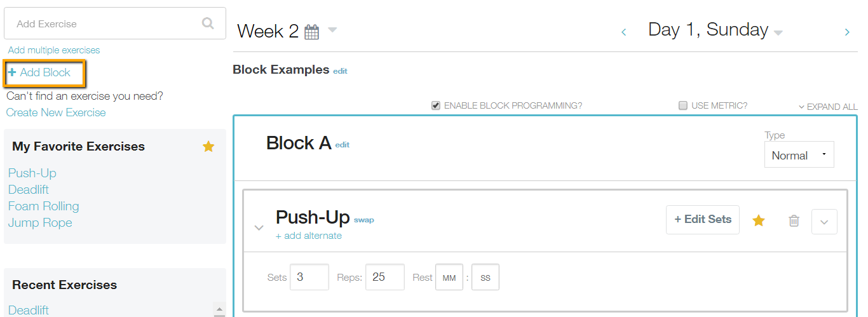Disable block programming checkbox
868x317 pixels.
pyautogui.click(x=436, y=105)
